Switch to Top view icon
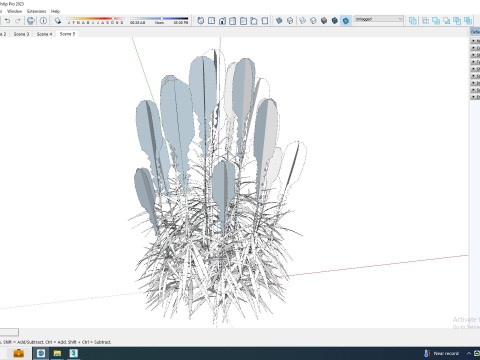Image resolution: width=480 pixels, height=360 pixels. coord(211,21)
